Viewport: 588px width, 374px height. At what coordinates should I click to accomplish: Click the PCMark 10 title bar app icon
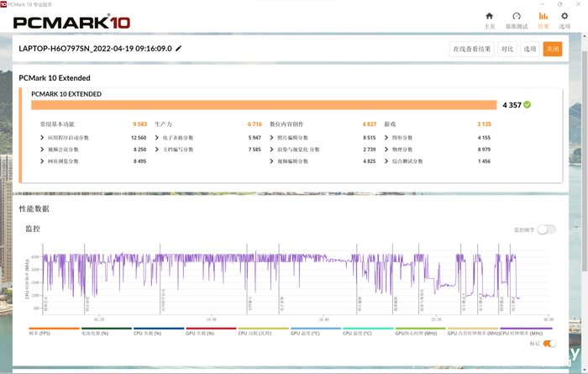[4, 3]
